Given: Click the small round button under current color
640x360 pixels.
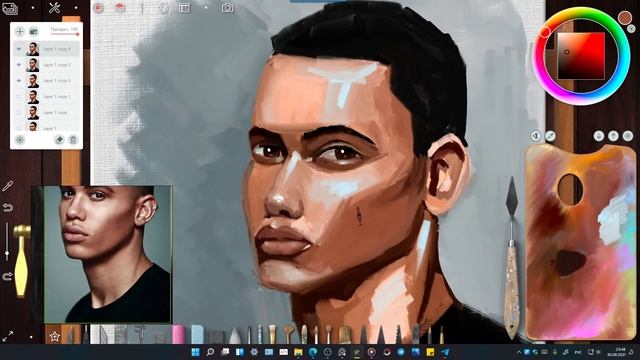Looking at the screenshot, I should click(631, 29).
